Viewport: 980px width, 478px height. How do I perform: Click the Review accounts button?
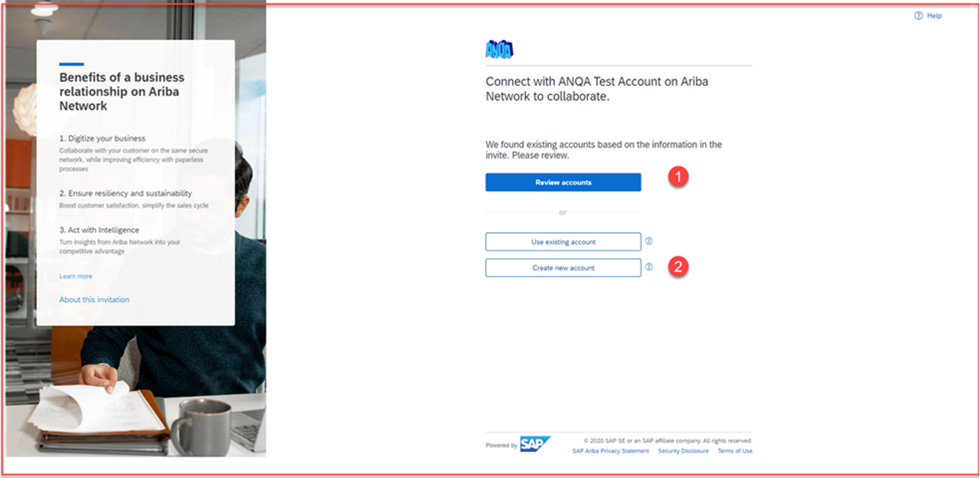point(563,182)
